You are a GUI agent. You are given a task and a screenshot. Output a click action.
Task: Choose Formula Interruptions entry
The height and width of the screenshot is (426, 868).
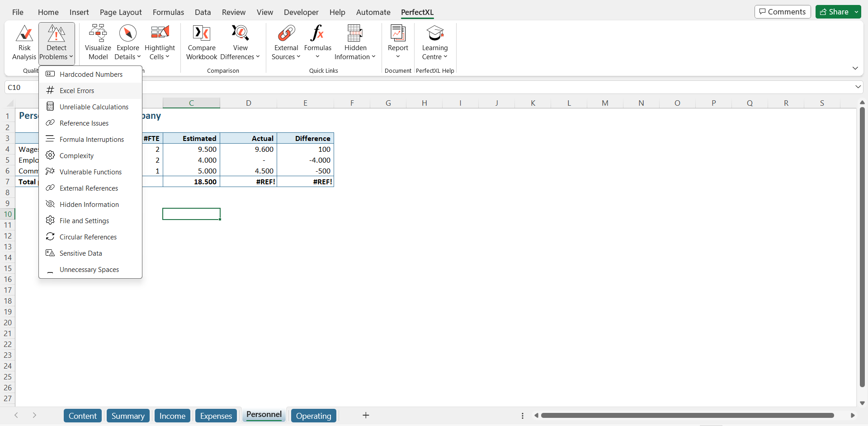90,139
